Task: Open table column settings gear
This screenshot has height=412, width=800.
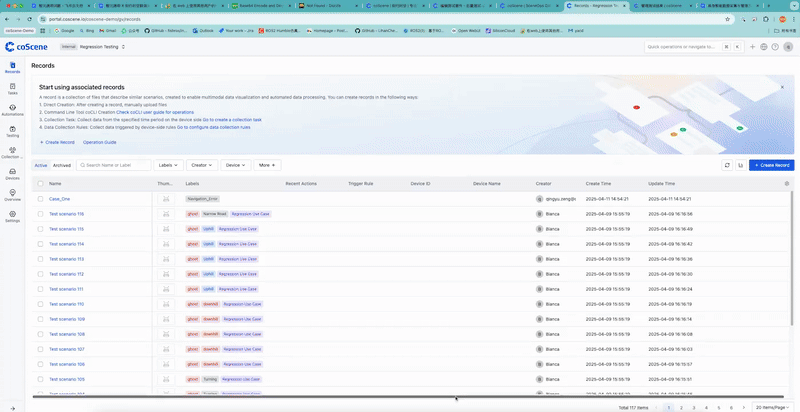Action: click(x=786, y=184)
